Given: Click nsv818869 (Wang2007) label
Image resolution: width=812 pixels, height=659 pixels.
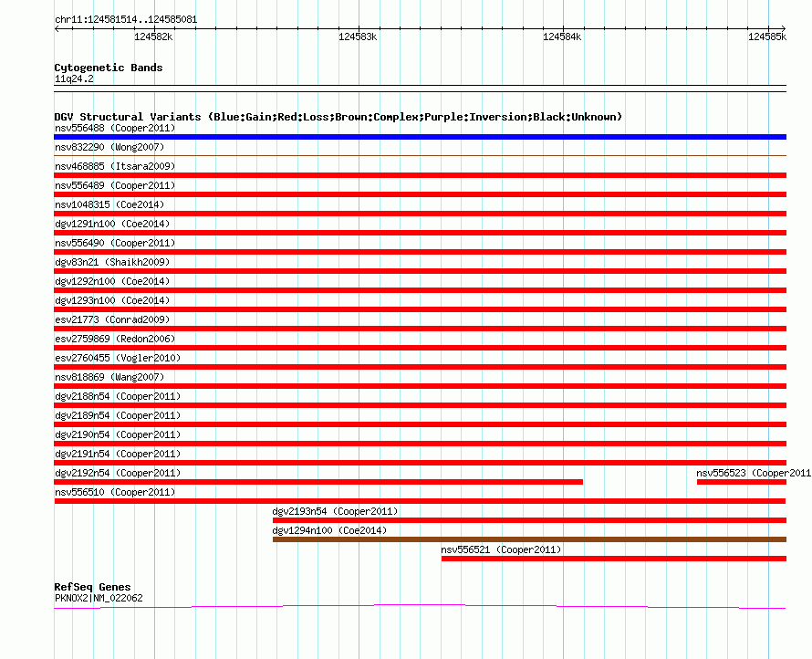Looking at the screenshot, I should (109, 377).
